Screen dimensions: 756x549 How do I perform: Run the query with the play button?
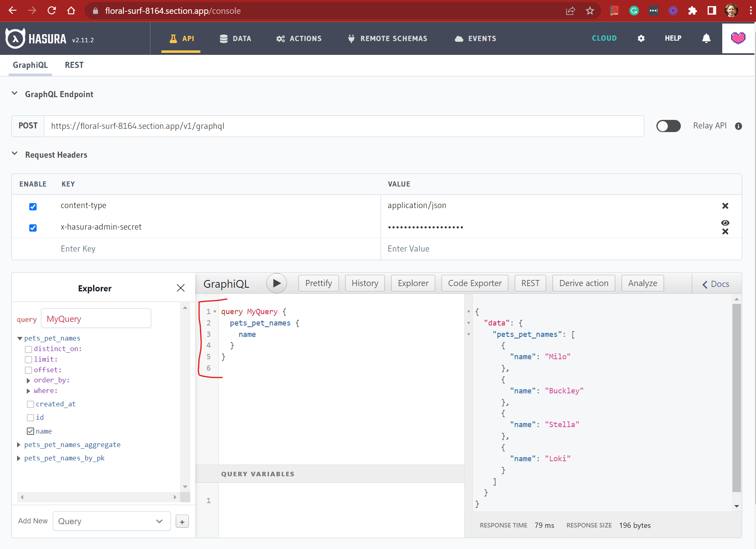coord(277,283)
